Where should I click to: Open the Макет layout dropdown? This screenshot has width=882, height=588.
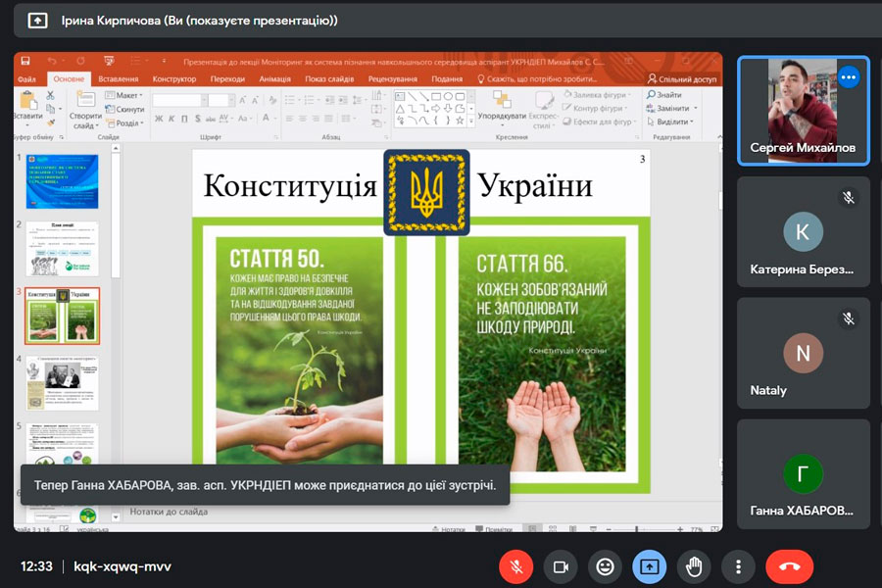(x=128, y=95)
